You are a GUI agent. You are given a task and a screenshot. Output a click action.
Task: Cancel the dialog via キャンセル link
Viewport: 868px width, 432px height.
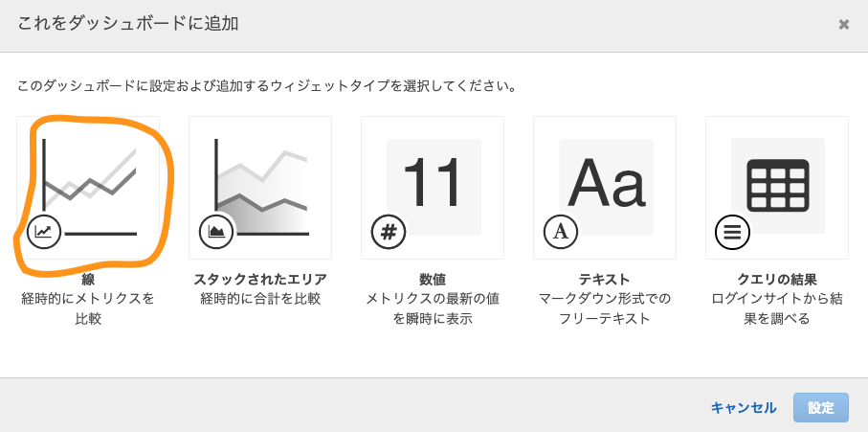[744, 408]
